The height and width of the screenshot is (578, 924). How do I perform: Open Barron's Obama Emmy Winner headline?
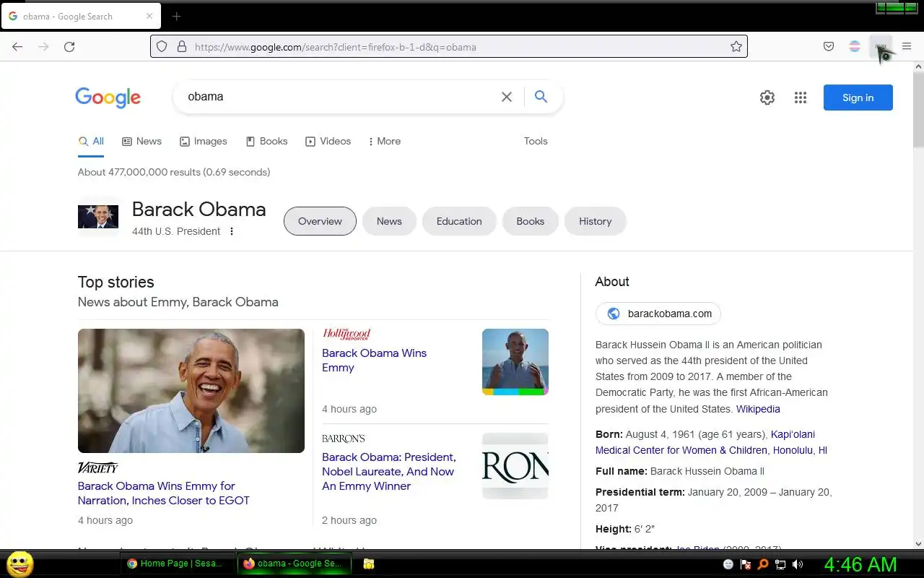pos(388,471)
